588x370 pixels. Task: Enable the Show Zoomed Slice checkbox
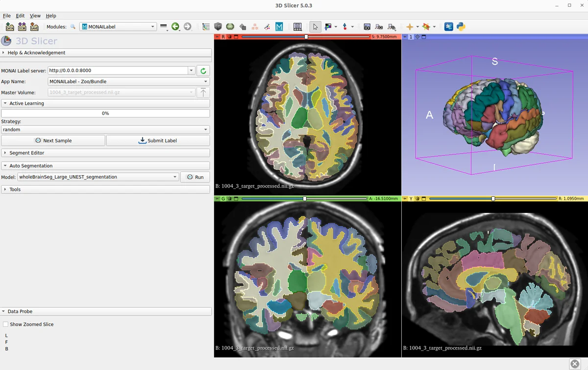click(5, 324)
